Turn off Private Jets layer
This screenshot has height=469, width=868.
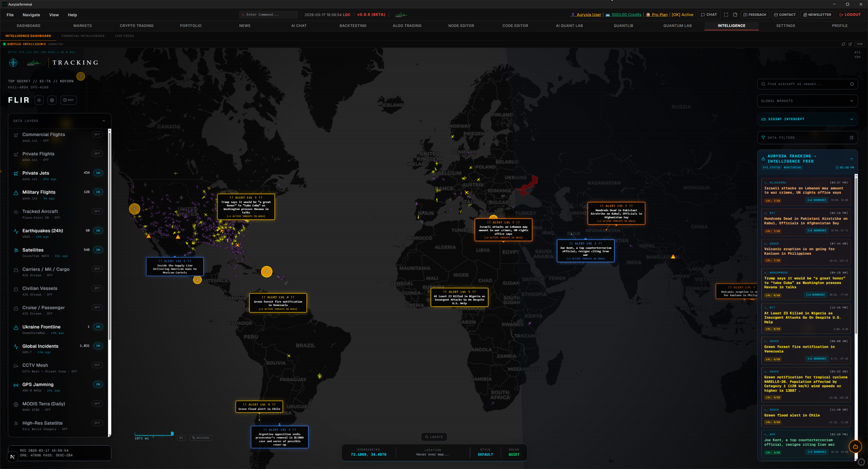[x=98, y=173]
